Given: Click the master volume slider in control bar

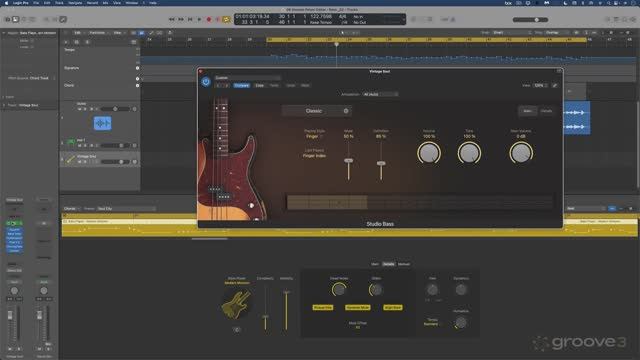Looking at the screenshot, I should tap(531, 20).
